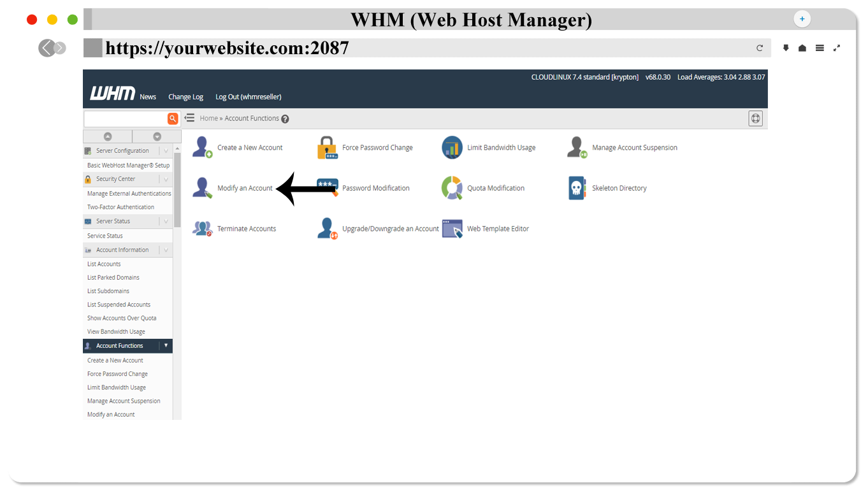Image resolution: width=868 pixels, height=490 pixels.
Task: Open View Bandwidth Usage in sidebar
Action: click(116, 331)
